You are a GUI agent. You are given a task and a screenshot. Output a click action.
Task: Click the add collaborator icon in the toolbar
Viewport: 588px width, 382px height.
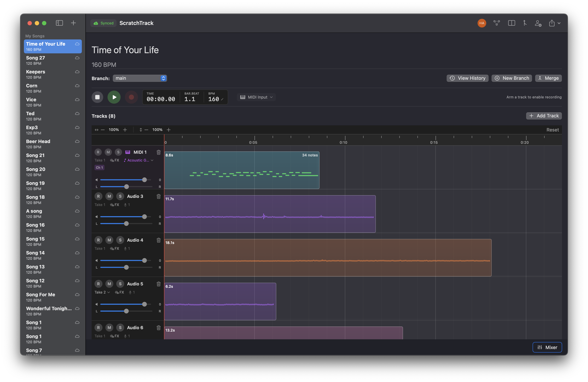(538, 23)
